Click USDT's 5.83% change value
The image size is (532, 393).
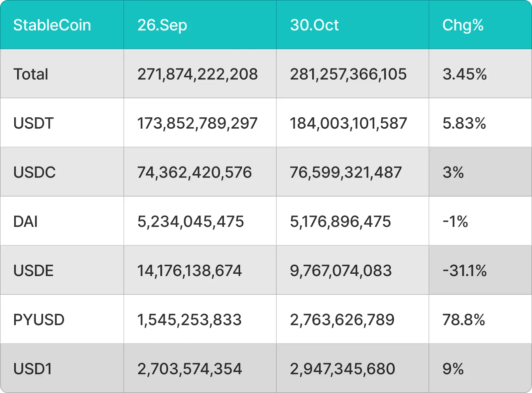[x=464, y=123]
